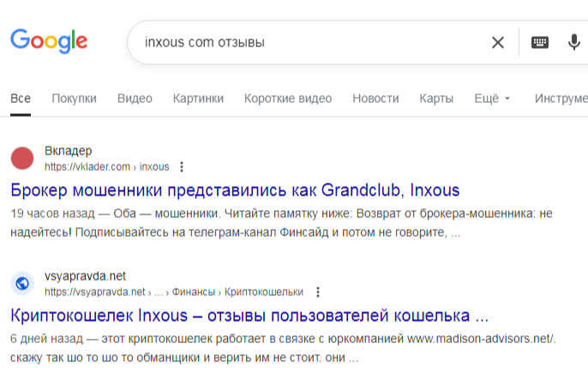
Task: Open the Картинки tab
Action: pos(198,99)
